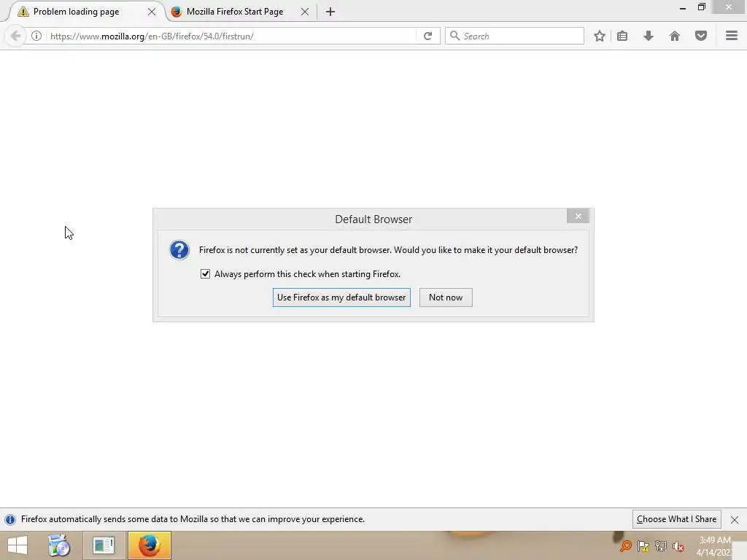Restore down the Firefox window
Viewport: 747px width, 560px height.
[x=702, y=7]
